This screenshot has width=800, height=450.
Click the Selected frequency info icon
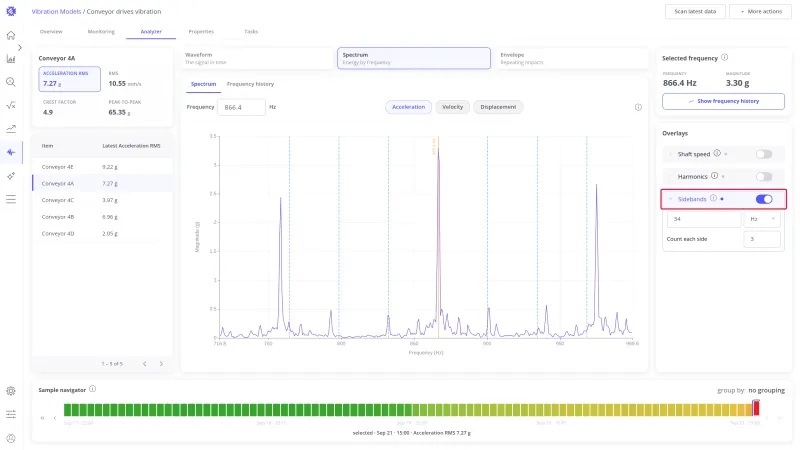724,58
